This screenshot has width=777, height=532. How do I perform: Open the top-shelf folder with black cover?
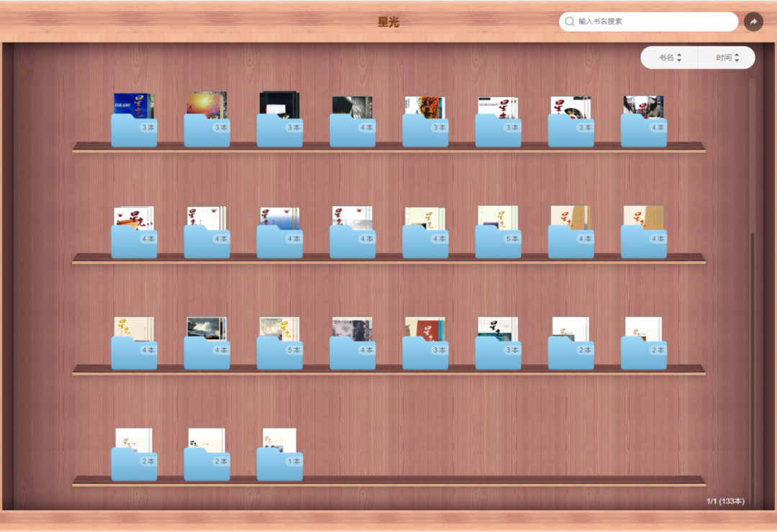coord(279,122)
